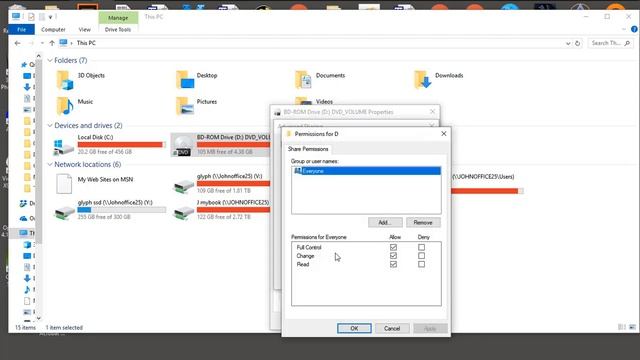Switch to large icons view in status bar

(632, 327)
